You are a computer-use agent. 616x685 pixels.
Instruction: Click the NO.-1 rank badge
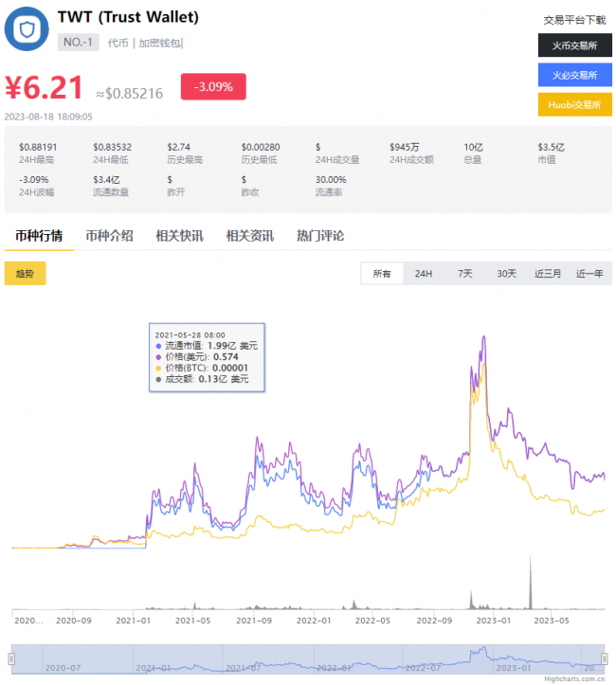79,43
